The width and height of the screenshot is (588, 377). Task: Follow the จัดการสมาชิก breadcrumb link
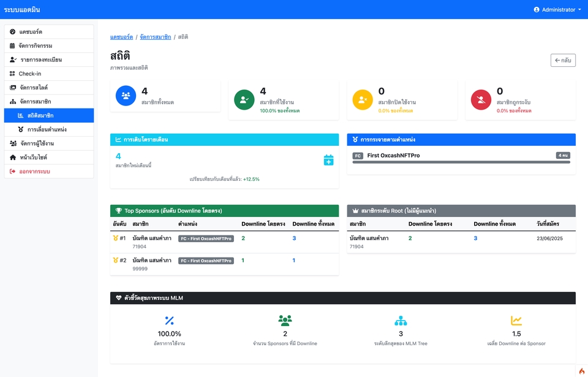tap(155, 37)
